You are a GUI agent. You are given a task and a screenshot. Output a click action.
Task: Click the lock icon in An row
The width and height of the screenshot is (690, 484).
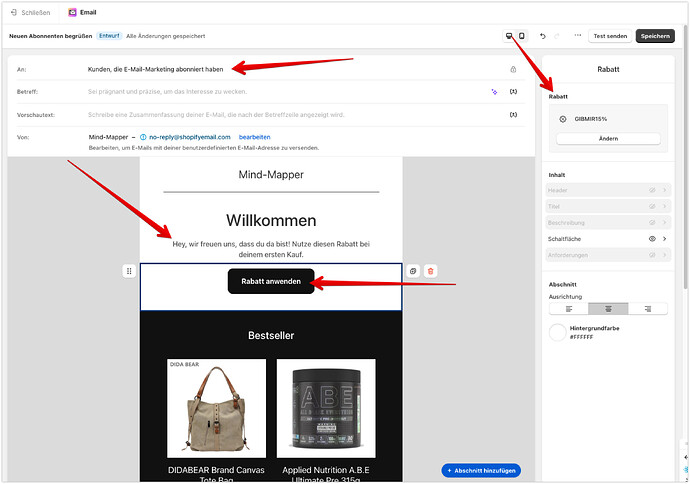point(513,69)
